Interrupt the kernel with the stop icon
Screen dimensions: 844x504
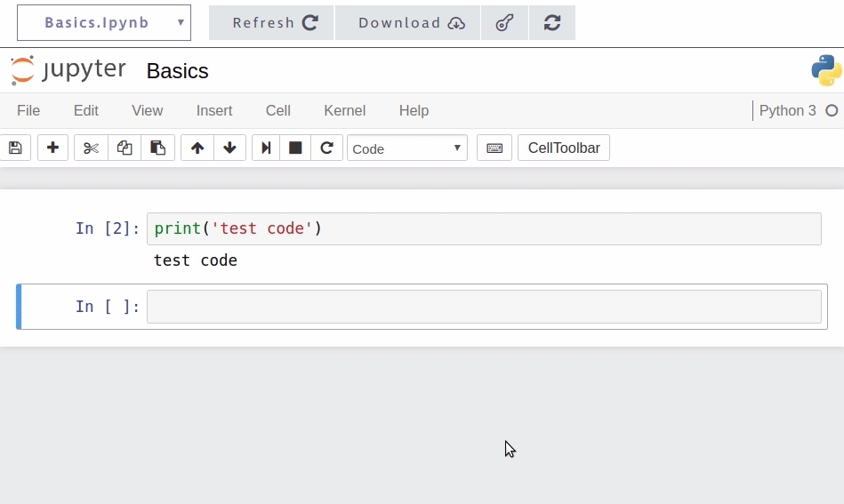(x=295, y=148)
